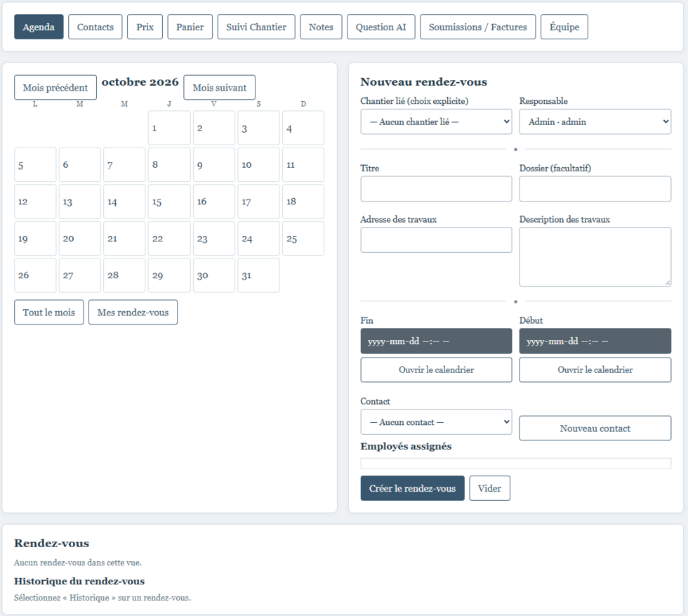Open the calendar under Début
The image size is (688, 616).
coord(595,369)
